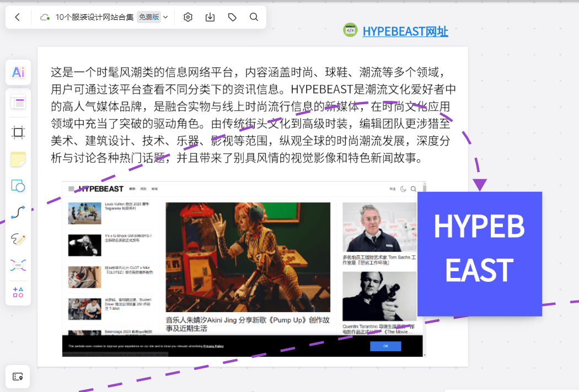Go back with the top-left arrow

[17, 17]
